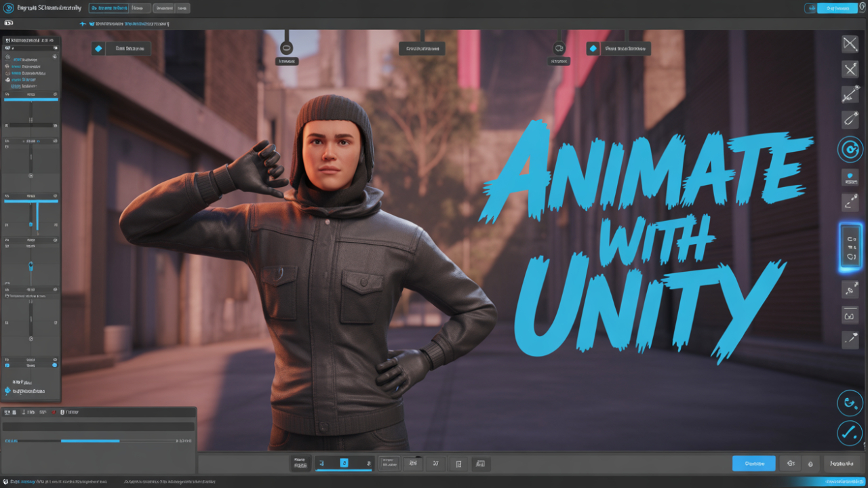Click the round checkmark button at bottom right

click(849, 432)
